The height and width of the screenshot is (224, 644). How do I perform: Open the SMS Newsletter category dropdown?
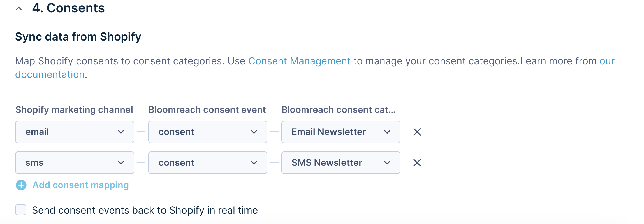(341, 163)
